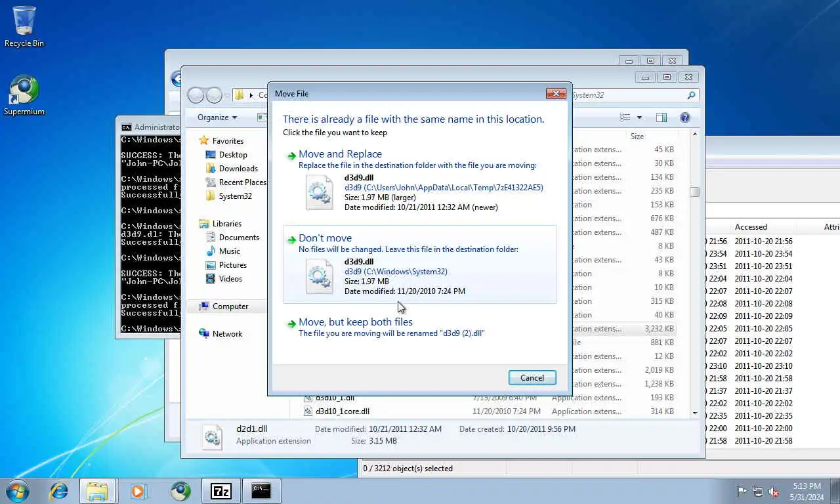Open the Action Center flag icon in the tray

742,491
